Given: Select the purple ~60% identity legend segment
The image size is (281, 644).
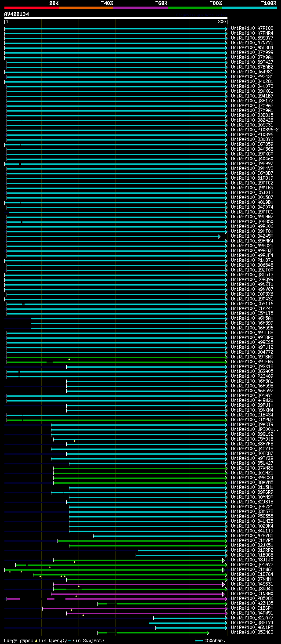Looking at the screenshot, I should pyautogui.click(x=140, y=7).
